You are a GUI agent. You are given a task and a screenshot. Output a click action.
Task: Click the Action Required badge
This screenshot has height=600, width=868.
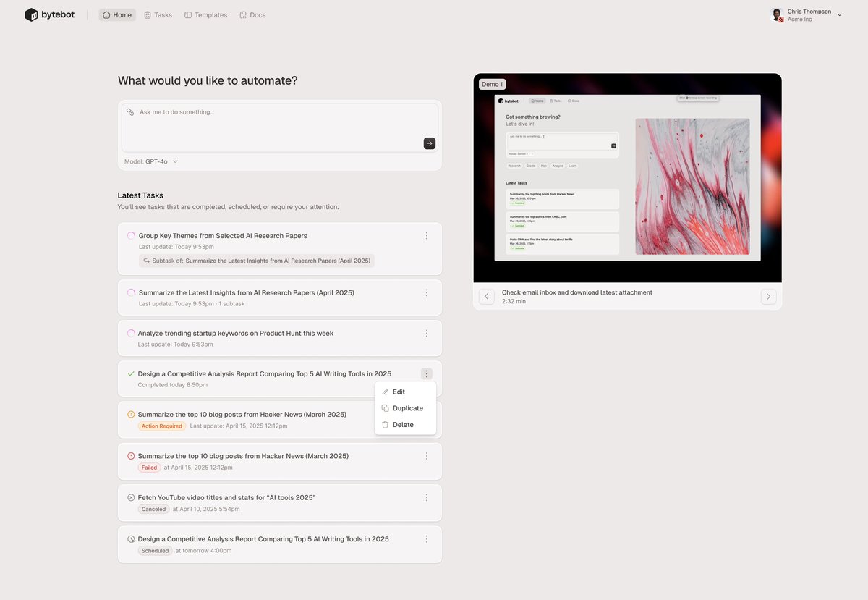pos(162,426)
